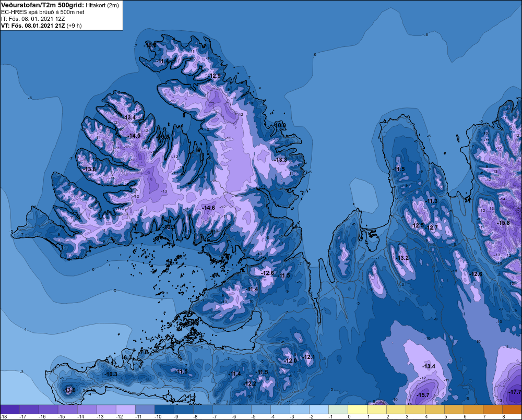Screen dimensions: 522x420
Task: Click the darkest purple legend swatch starting at -18
Action: 9,410
